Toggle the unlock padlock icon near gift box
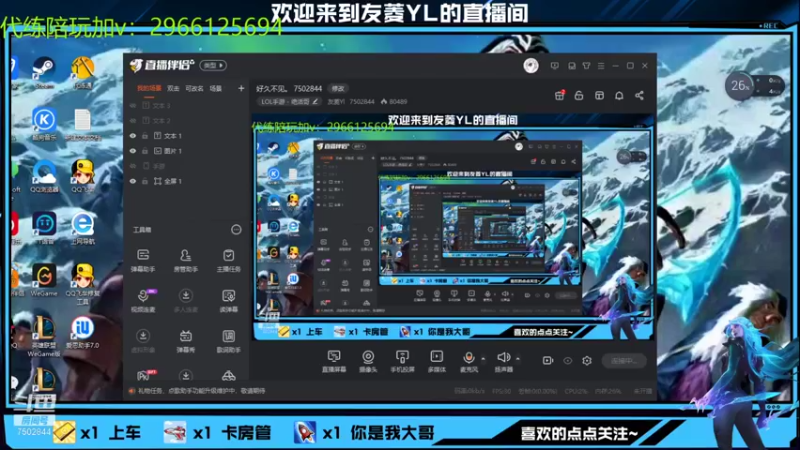The height and width of the screenshot is (450, 800). 579,95
